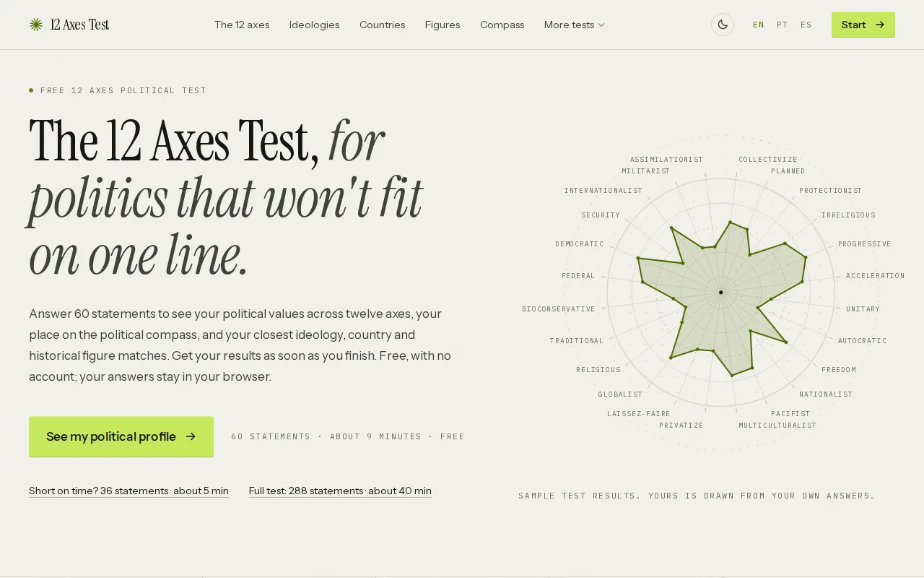924x578 pixels.
Task: Go to the Countries section
Action: coord(383,25)
